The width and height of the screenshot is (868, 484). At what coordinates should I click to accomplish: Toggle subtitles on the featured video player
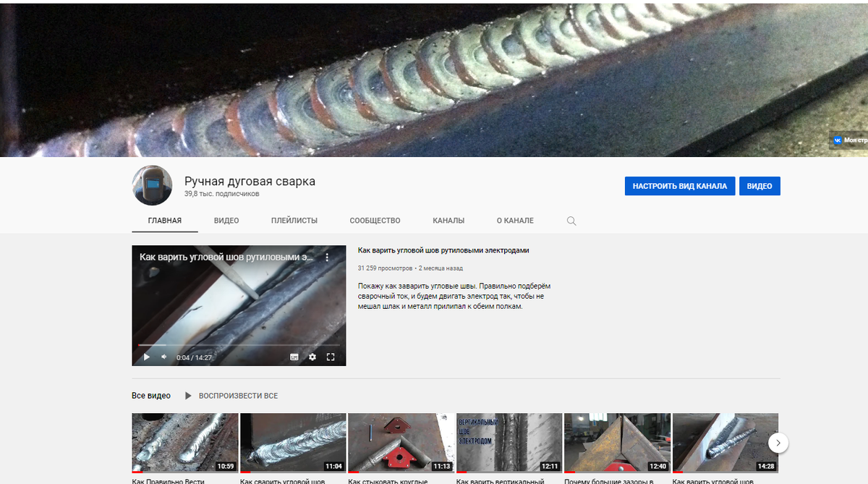(x=294, y=357)
